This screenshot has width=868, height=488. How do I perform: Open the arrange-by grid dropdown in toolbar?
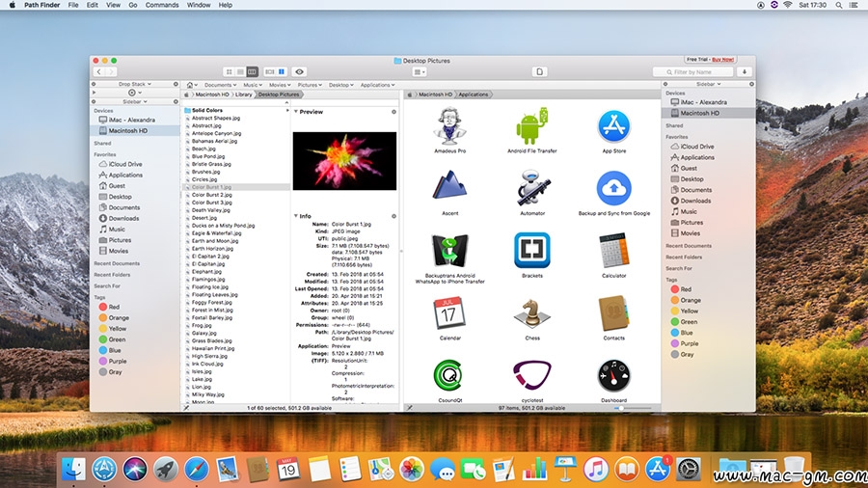tap(420, 72)
